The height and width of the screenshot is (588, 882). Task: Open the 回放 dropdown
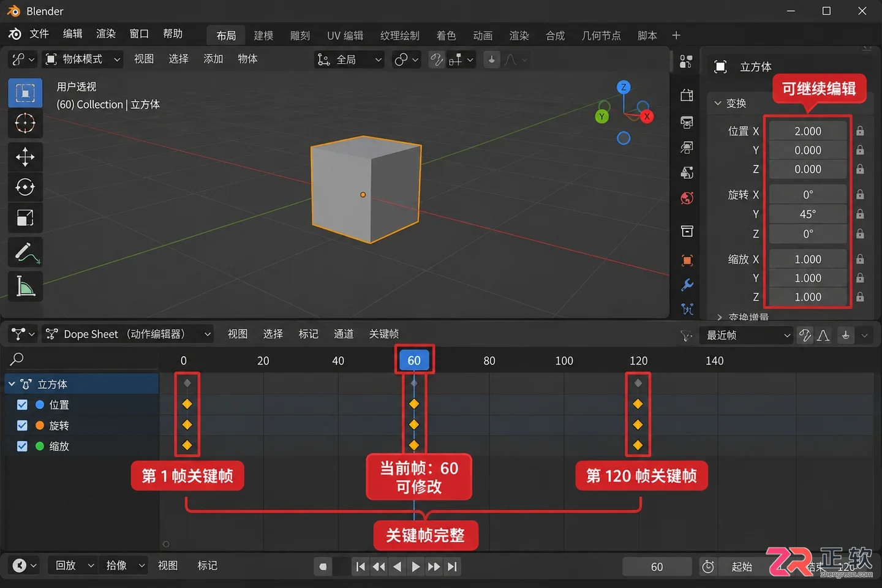73,565
